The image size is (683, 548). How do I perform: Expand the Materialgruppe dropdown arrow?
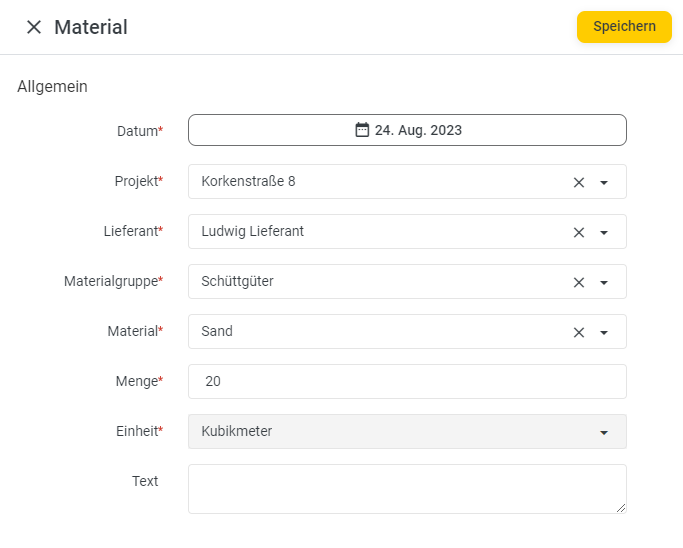(604, 283)
